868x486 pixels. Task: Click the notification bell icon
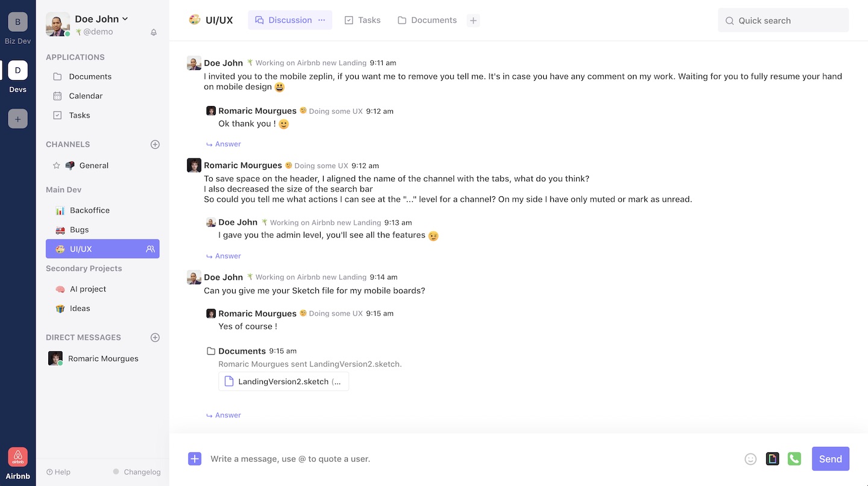[x=154, y=33]
